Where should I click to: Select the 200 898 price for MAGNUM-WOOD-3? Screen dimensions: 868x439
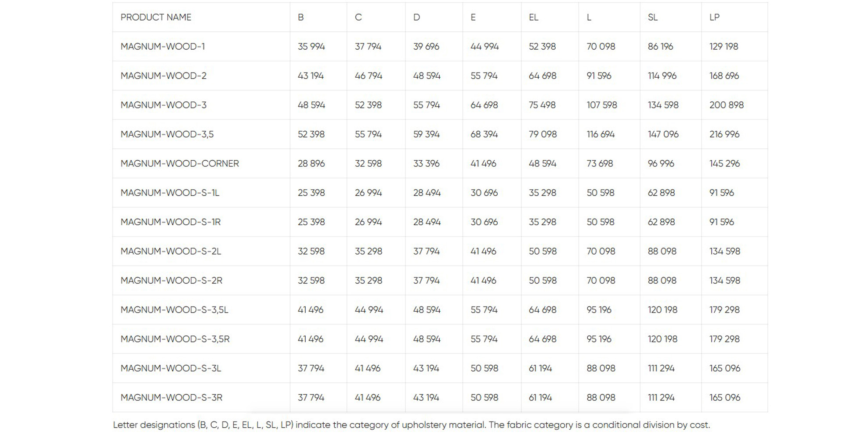click(x=726, y=105)
